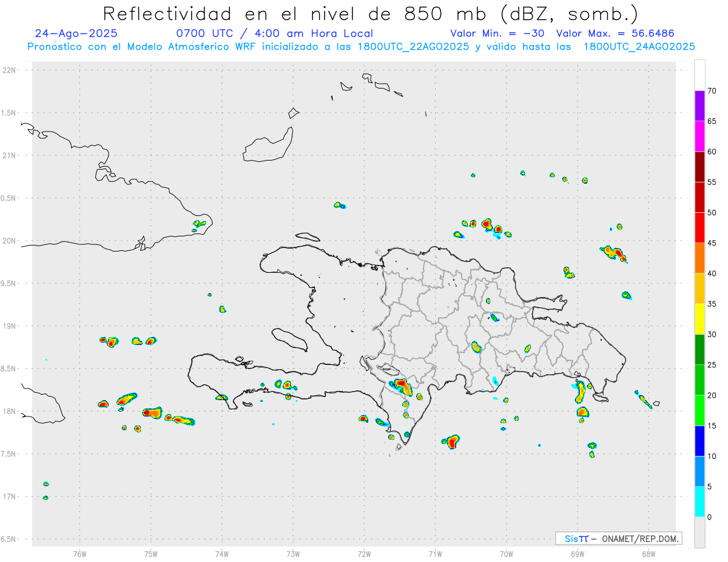Screen dimensions: 728x562
Task: Click the 'Pronóstico con el Modelo Atmosférico WRF' line
Action: [x=362, y=47]
